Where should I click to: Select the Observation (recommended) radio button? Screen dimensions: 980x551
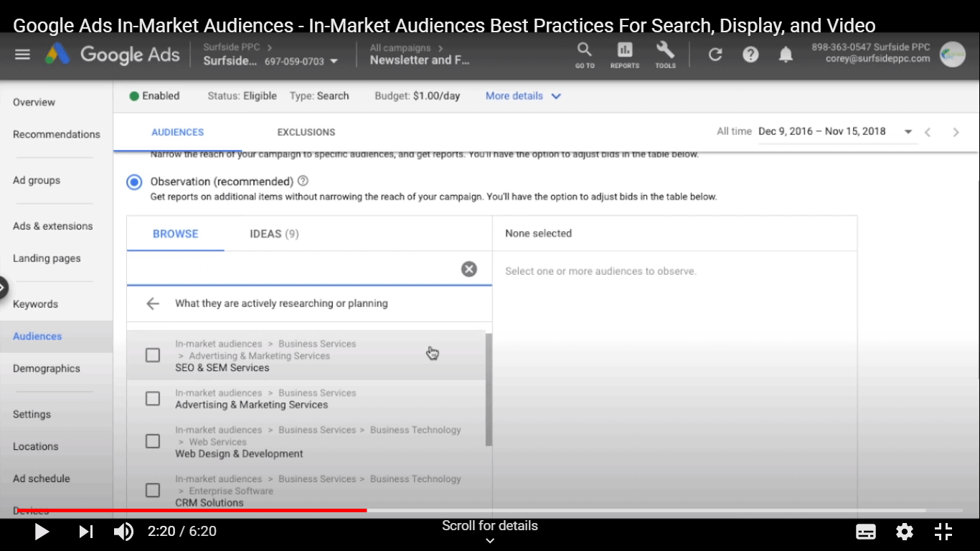pos(134,182)
